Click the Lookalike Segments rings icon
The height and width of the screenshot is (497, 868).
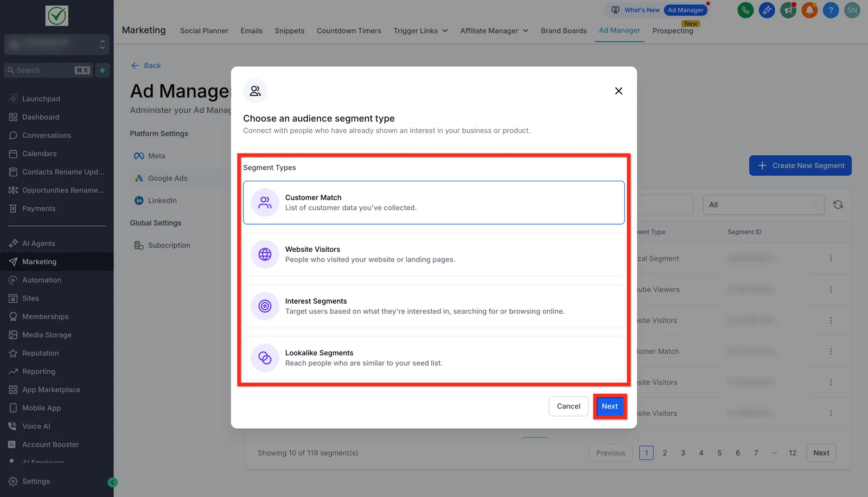(265, 358)
